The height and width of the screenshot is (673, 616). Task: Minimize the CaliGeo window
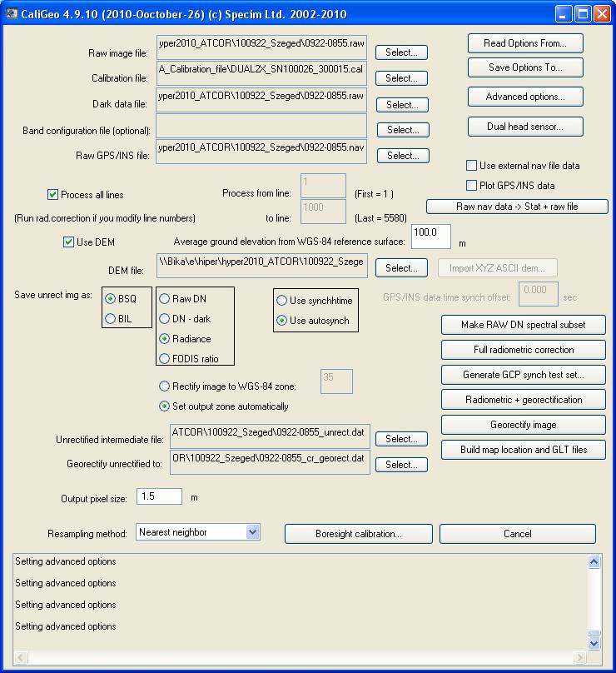564,13
